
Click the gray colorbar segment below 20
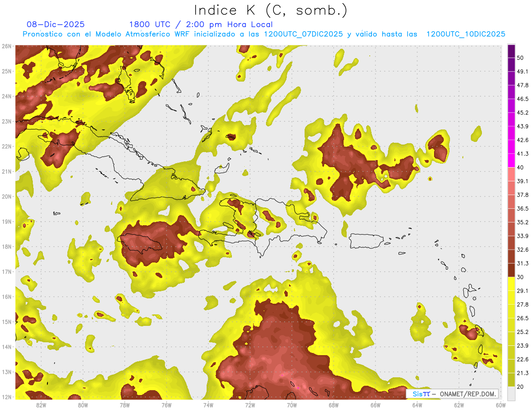511,393
